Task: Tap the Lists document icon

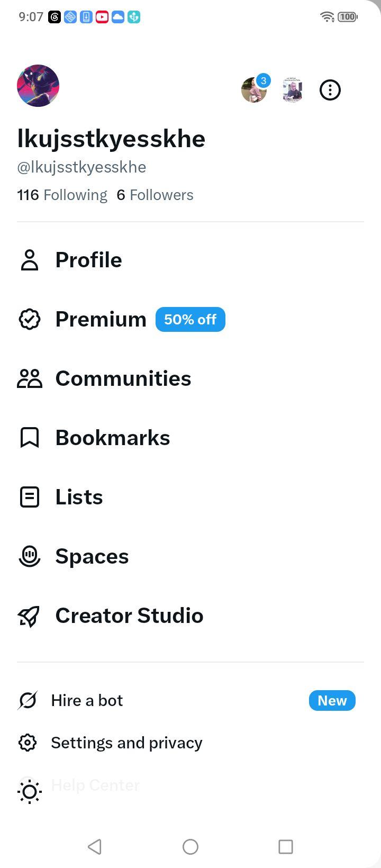Action: pyautogui.click(x=30, y=497)
